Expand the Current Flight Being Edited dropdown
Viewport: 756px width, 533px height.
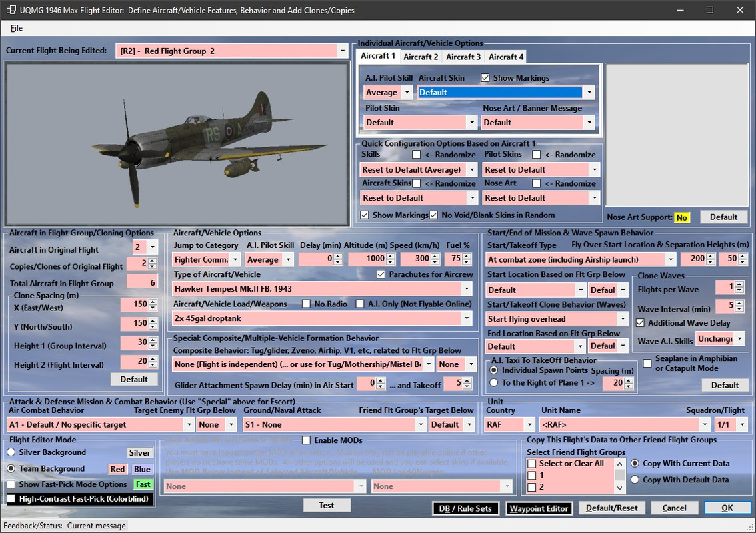343,51
